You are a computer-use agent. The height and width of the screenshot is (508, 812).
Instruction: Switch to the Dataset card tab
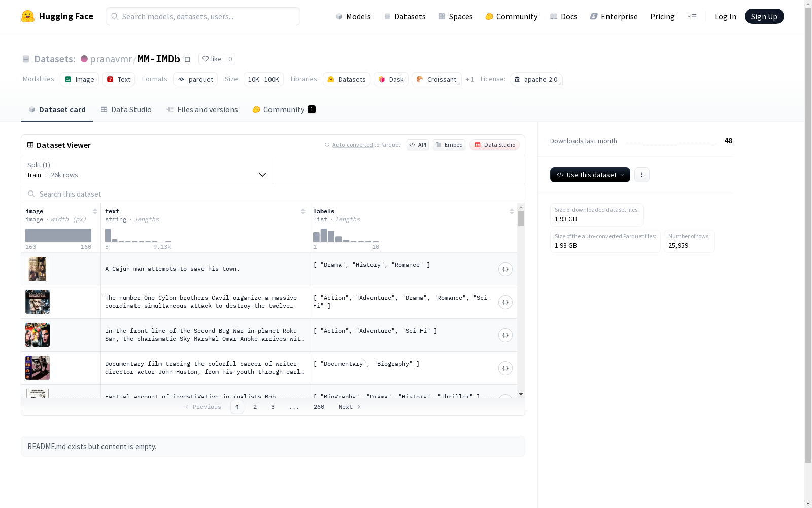(57, 110)
